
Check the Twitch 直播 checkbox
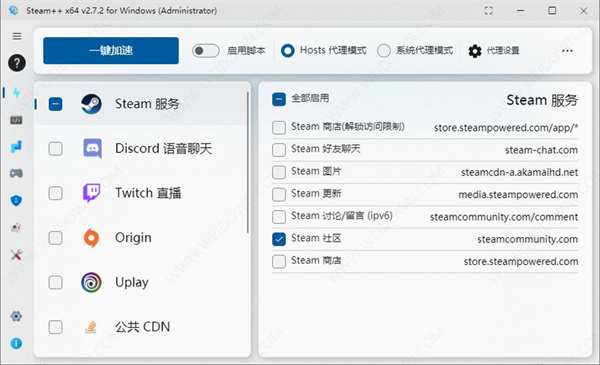tap(55, 193)
